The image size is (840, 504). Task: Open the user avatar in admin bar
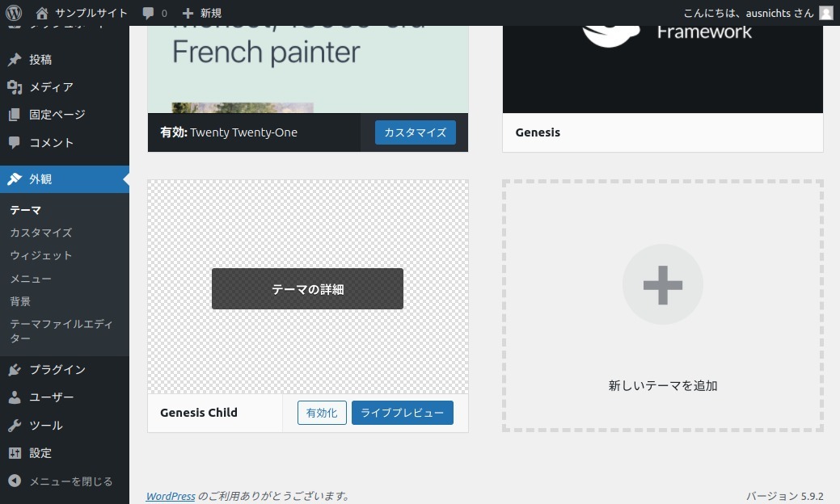[x=826, y=13]
